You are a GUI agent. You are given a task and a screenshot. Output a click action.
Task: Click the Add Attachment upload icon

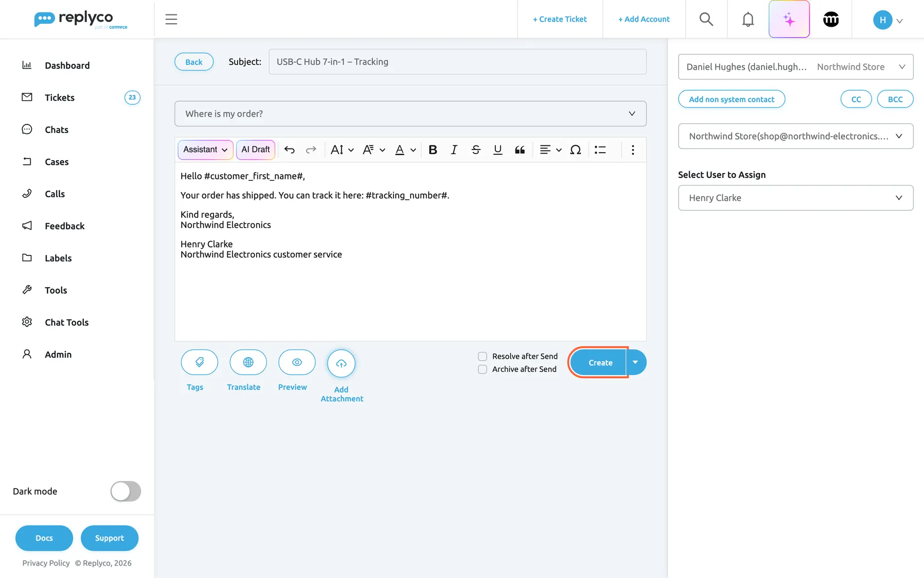[341, 363]
